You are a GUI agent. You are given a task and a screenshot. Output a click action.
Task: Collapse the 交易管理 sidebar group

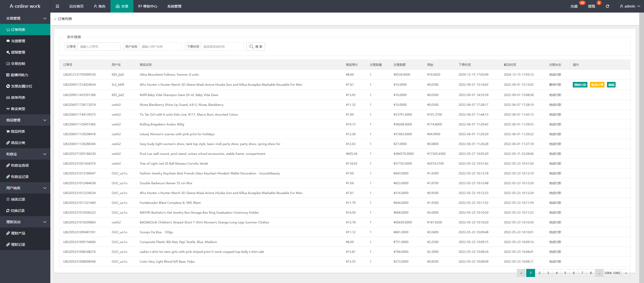25,18
